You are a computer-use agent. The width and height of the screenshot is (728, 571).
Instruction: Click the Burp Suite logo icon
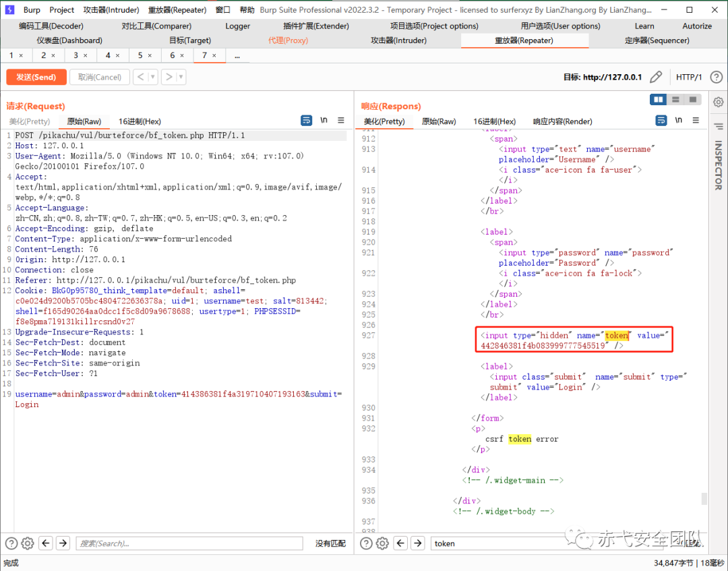point(9,9)
